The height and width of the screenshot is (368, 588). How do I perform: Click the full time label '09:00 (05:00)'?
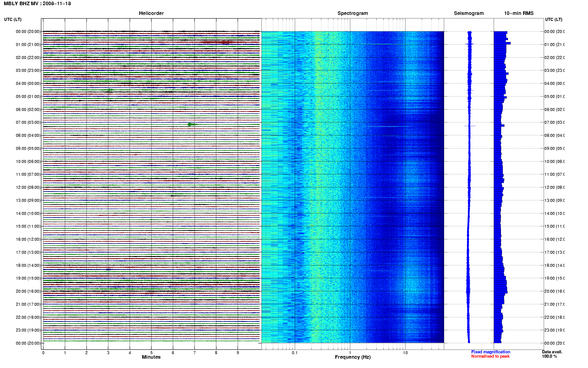tap(28, 148)
